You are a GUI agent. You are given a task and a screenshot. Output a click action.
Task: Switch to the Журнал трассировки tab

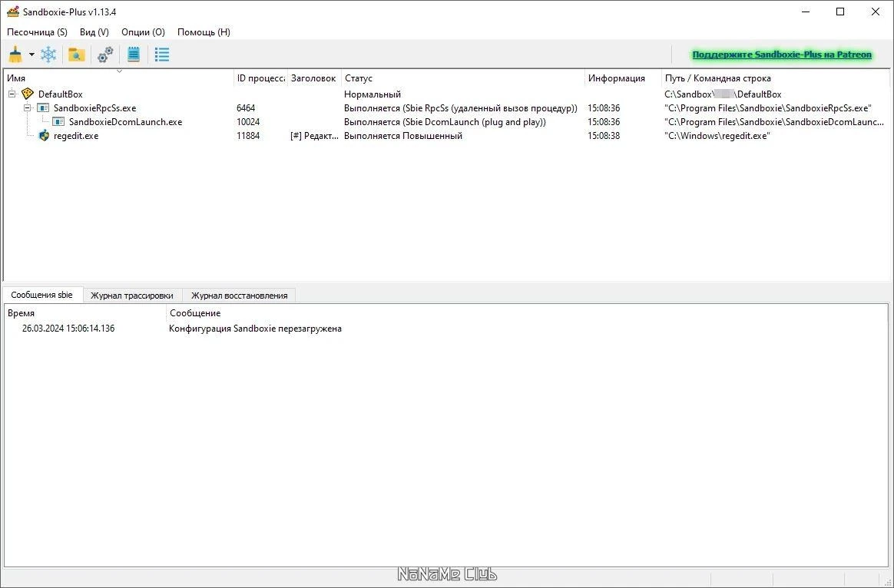click(x=131, y=295)
